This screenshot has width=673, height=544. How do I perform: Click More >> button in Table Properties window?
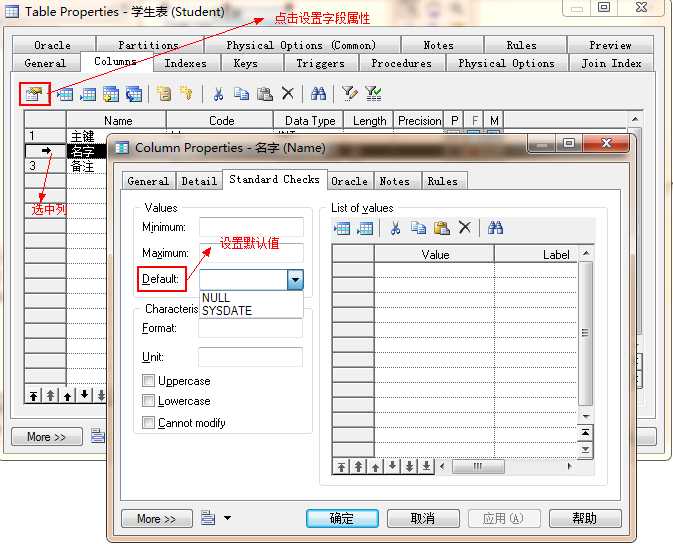coord(46,437)
